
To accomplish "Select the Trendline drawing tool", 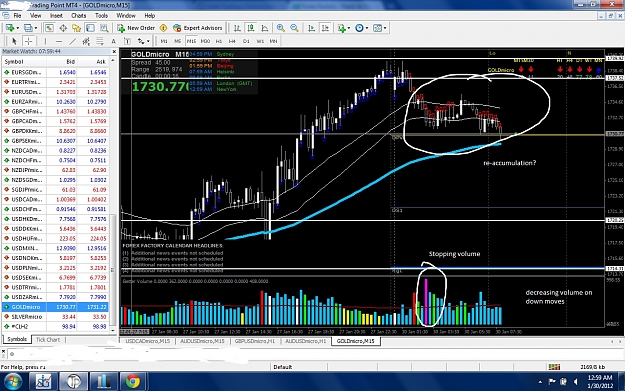I will point(73,41).
